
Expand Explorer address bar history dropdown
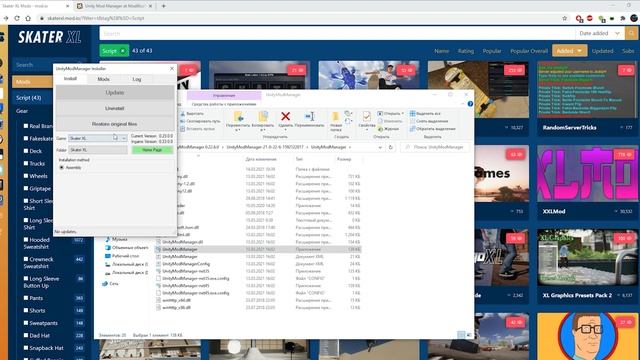[x=380, y=147]
